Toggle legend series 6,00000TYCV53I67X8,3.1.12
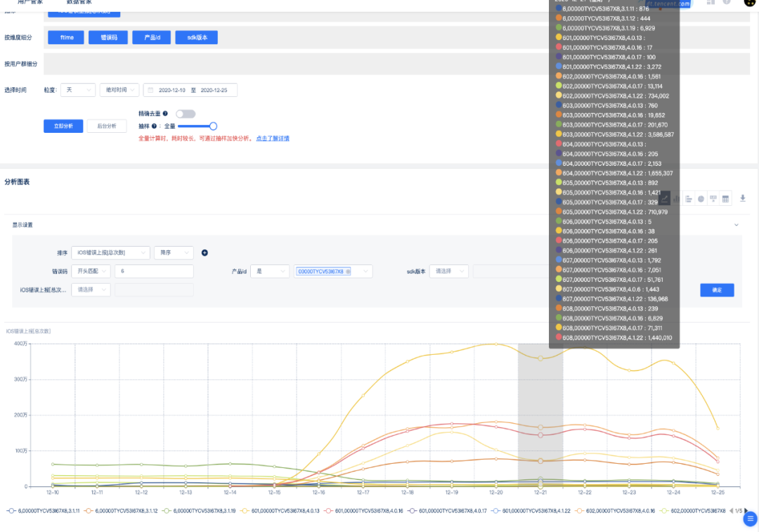The image size is (759, 532). point(121,511)
